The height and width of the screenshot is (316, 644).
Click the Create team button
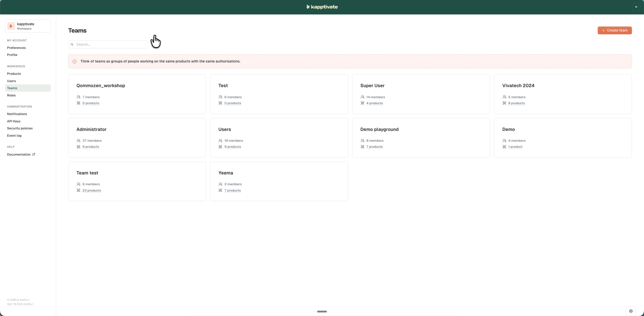614,31
